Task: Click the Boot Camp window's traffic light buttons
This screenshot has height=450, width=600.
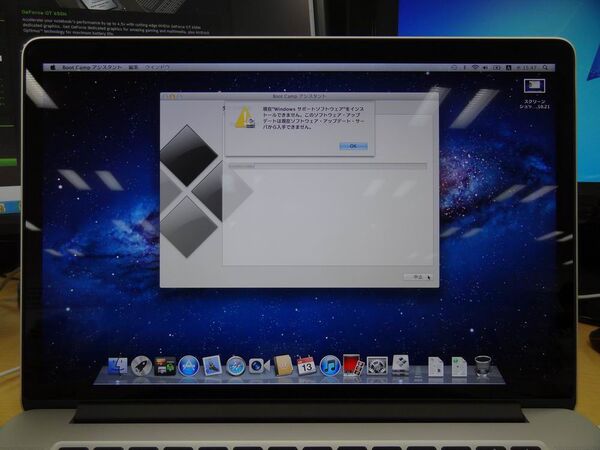Action: click(172, 96)
